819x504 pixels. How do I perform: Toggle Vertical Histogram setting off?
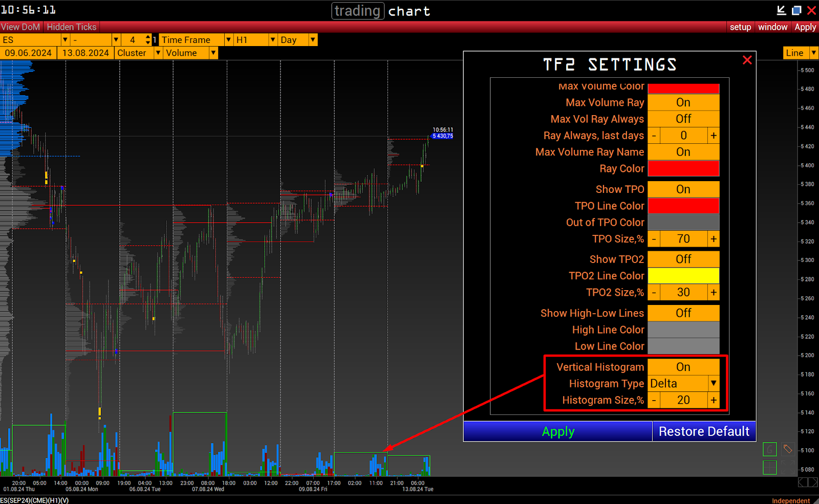(683, 367)
